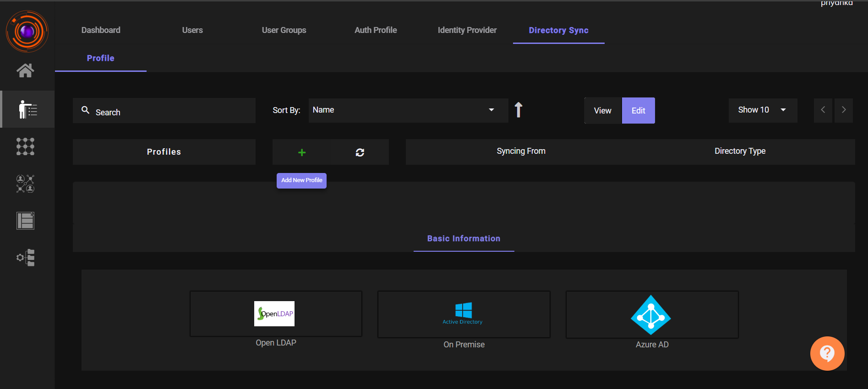The image size is (868, 389).
Task: Click the On Premise label
Action: tap(464, 345)
